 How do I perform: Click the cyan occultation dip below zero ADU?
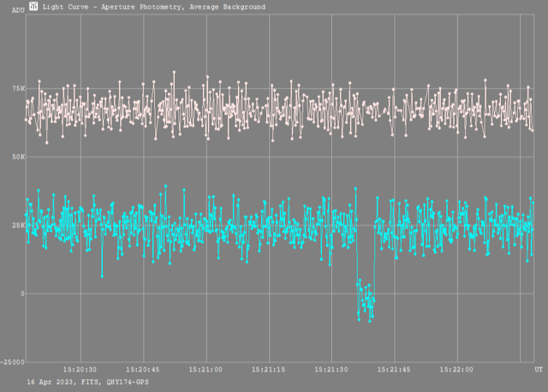point(366,300)
